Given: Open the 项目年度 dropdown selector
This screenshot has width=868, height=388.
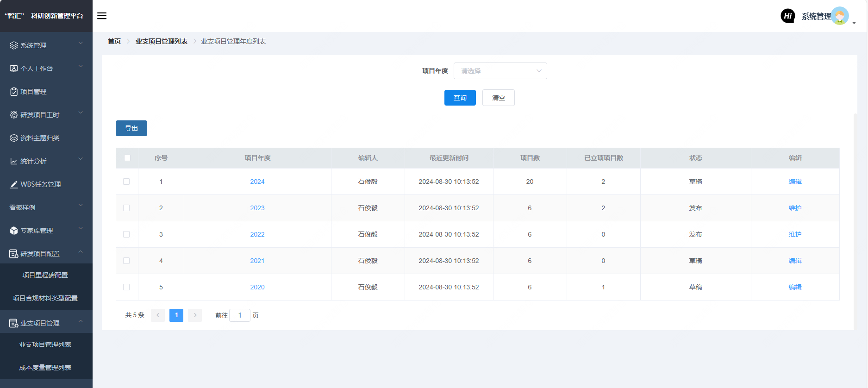Looking at the screenshot, I should coord(500,71).
